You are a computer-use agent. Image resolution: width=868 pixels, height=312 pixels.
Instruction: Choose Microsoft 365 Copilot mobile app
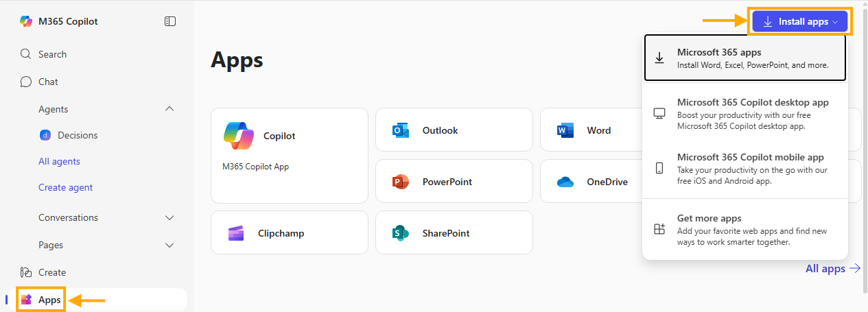point(745,169)
